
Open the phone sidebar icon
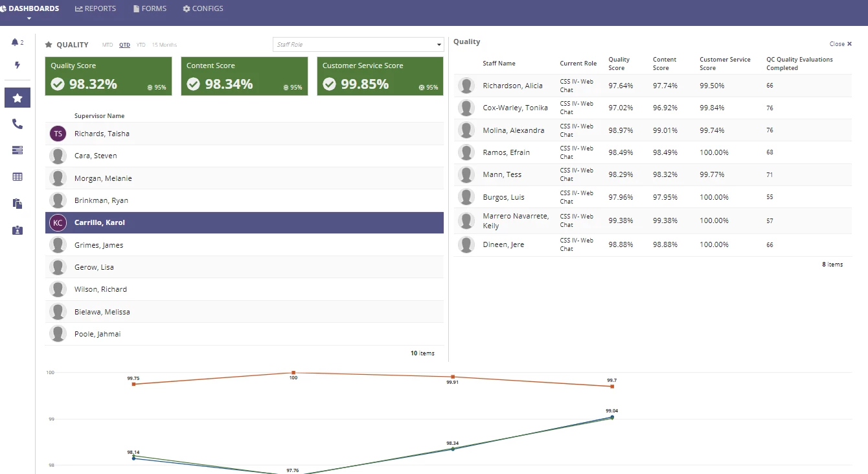pyautogui.click(x=17, y=124)
